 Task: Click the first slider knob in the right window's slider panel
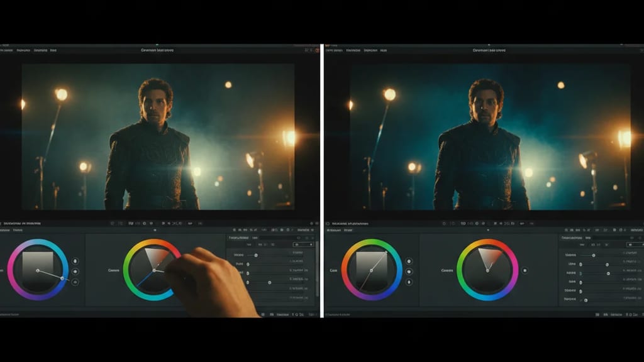point(594,255)
